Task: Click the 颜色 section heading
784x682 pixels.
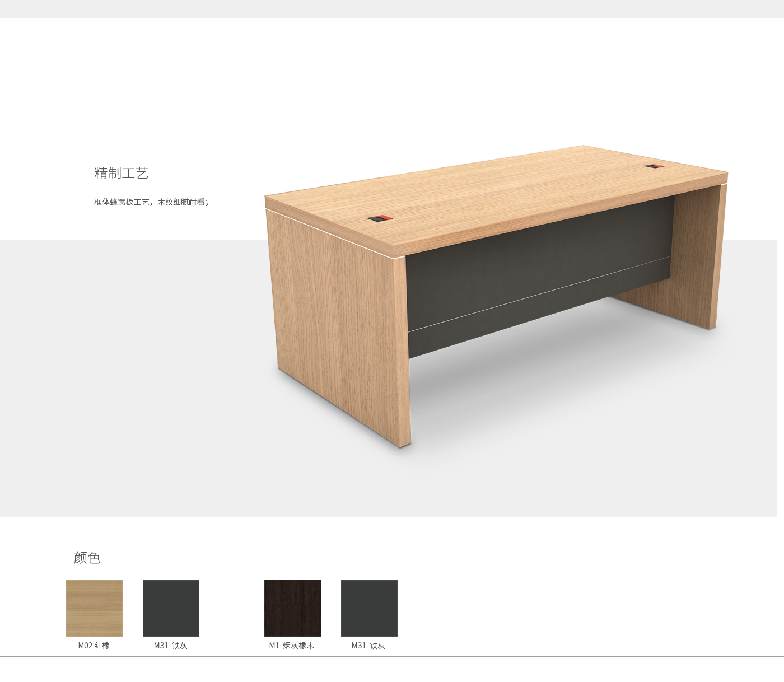Action: pos(87,558)
